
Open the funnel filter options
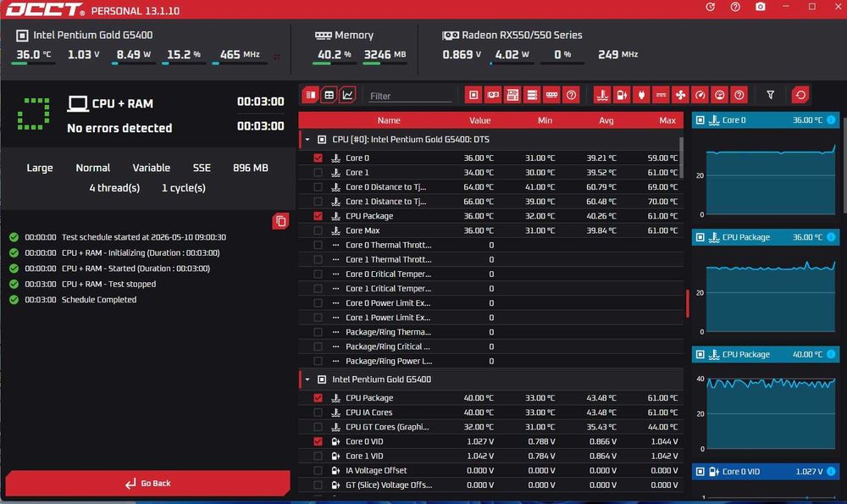770,95
